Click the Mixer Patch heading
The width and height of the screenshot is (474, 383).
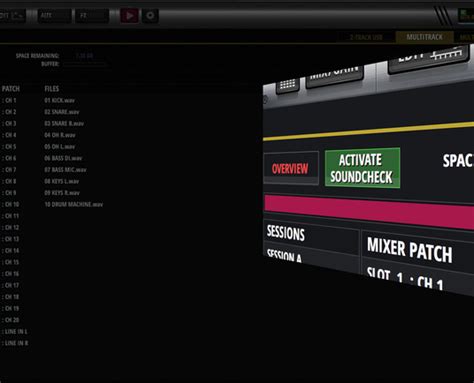point(410,250)
